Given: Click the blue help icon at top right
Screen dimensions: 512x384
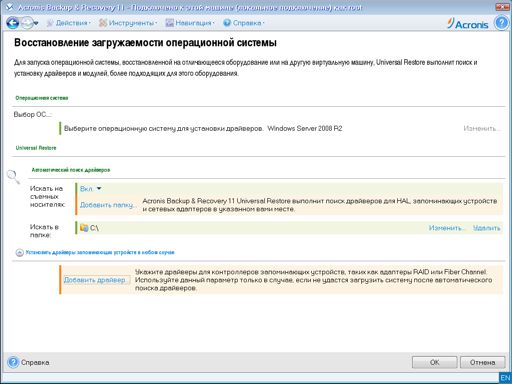Looking at the screenshot, I should (502, 23).
